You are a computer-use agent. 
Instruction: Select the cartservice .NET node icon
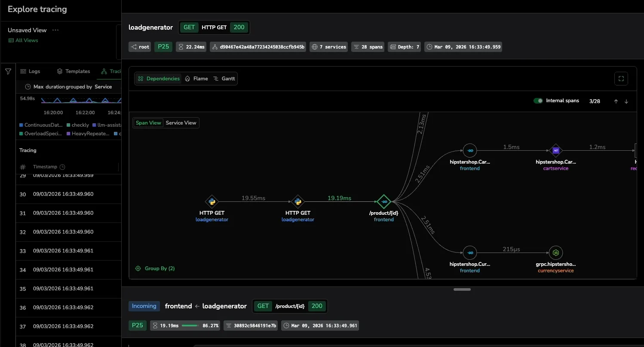(x=556, y=150)
